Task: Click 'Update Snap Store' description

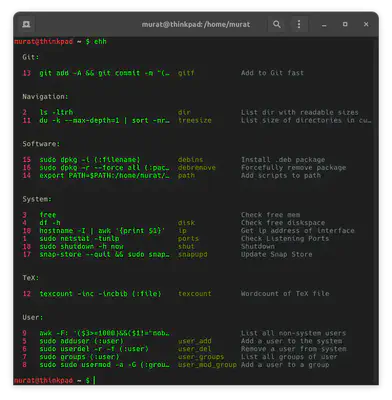Action: pos(277,254)
